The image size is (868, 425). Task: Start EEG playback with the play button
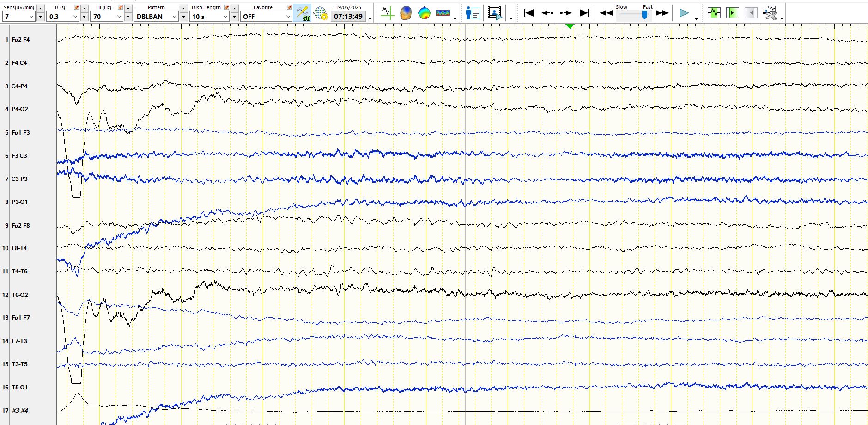[x=684, y=13]
